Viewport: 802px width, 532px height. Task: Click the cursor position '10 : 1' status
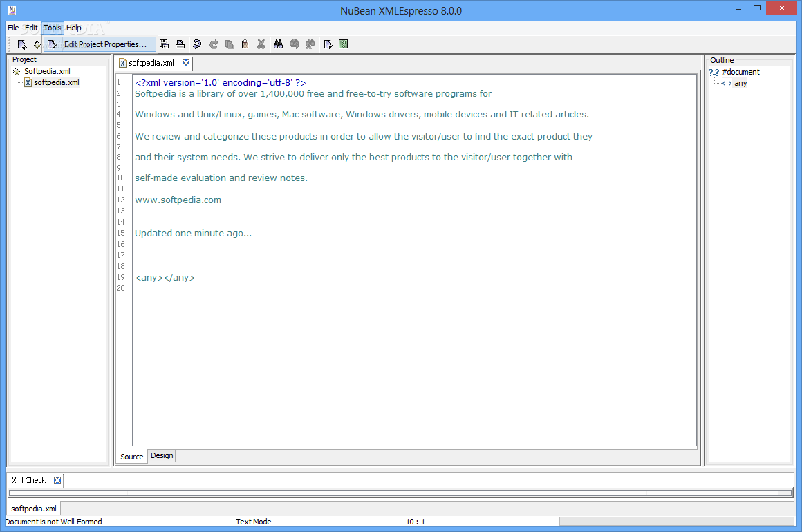point(416,522)
